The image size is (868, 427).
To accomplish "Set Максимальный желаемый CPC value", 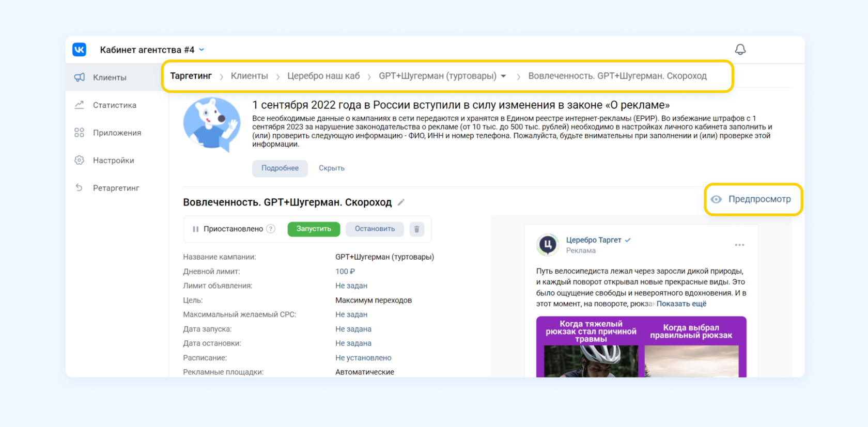I will pos(351,314).
